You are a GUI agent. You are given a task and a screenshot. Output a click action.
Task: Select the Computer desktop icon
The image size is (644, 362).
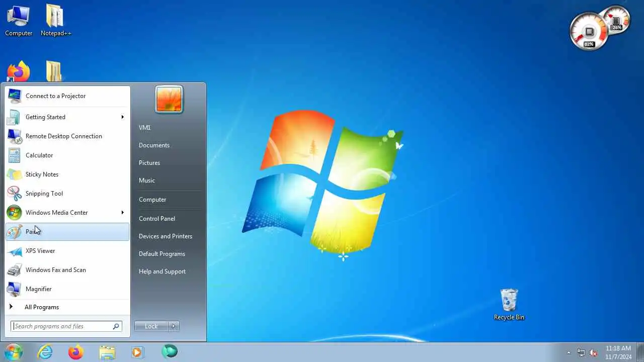[x=19, y=20]
